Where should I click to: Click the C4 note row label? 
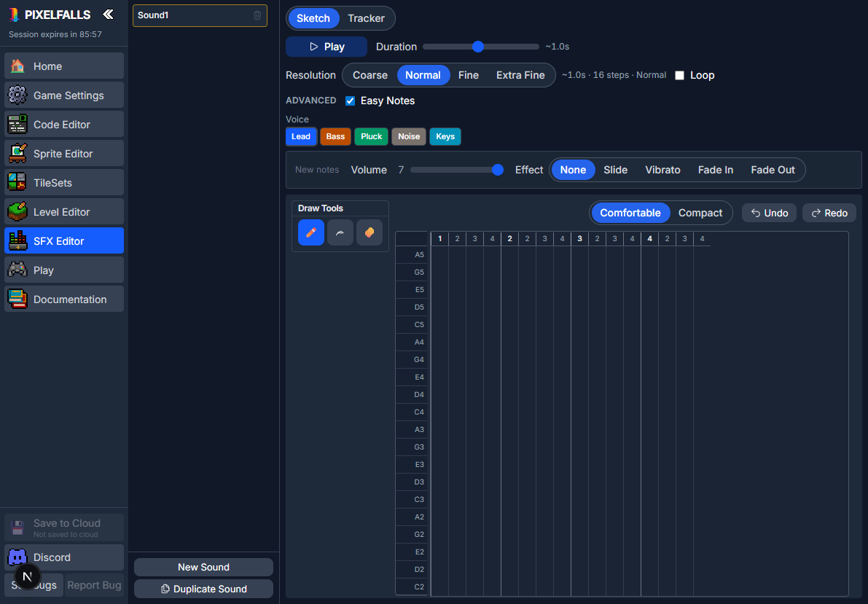412,412
